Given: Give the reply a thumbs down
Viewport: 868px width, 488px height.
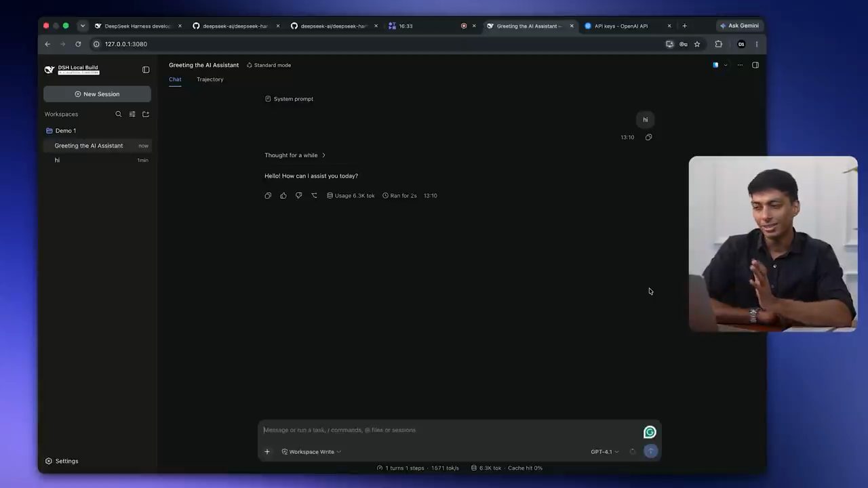Looking at the screenshot, I should click(298, 196).
